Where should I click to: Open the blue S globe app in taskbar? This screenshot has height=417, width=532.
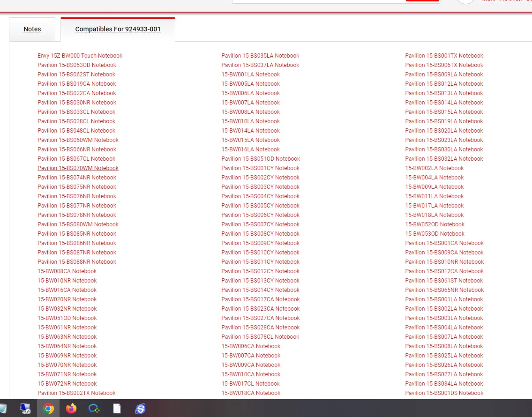pos(140,409)
